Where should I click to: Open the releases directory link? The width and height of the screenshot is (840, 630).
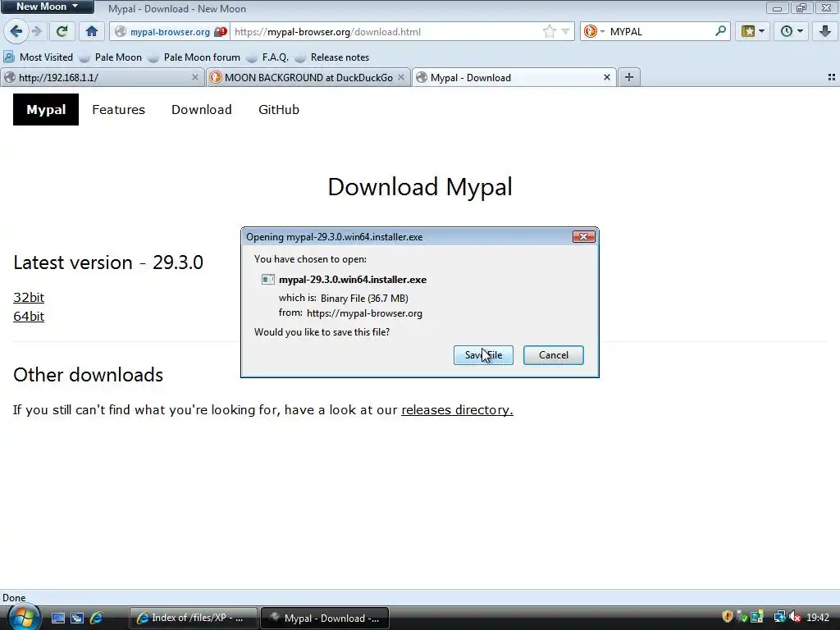(x=457, y=410)
